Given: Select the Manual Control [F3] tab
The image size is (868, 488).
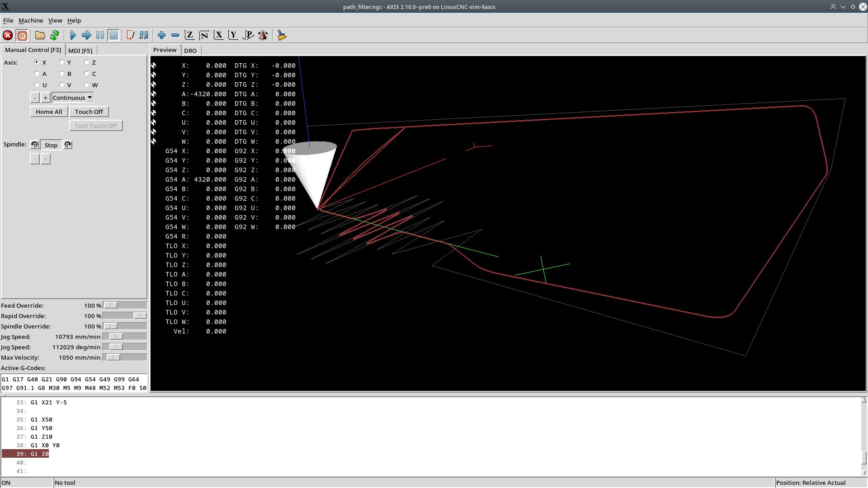Looking at the screenshot, I should (x=33, y=50).
